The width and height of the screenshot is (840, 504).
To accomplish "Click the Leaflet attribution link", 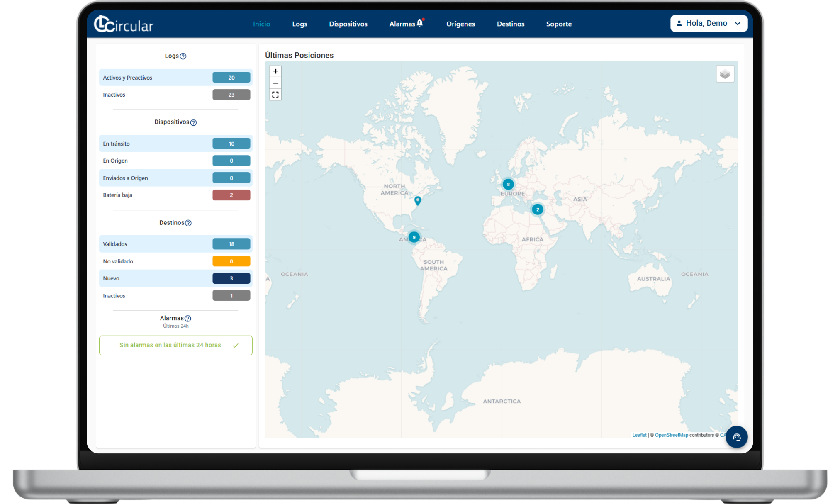I will [x=639, y=435].
